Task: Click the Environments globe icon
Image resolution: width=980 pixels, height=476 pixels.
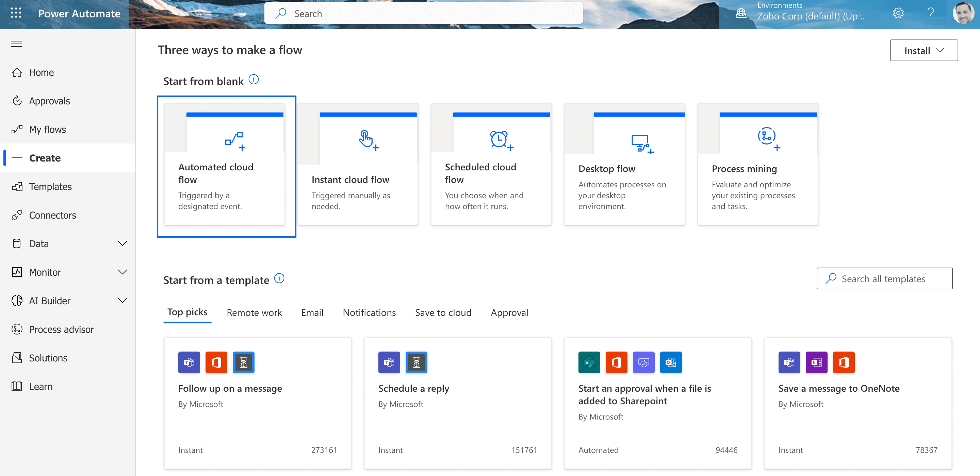Action: [741, 13]
